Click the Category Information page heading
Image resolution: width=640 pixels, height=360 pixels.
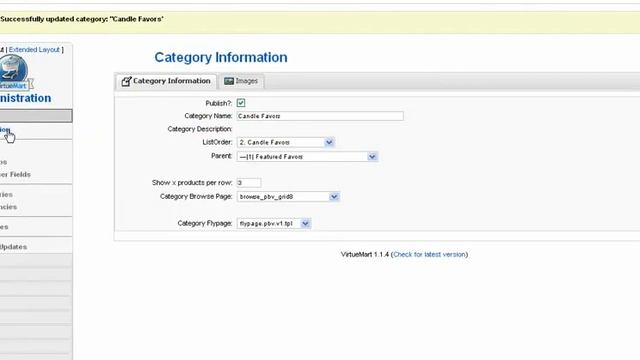221,57
